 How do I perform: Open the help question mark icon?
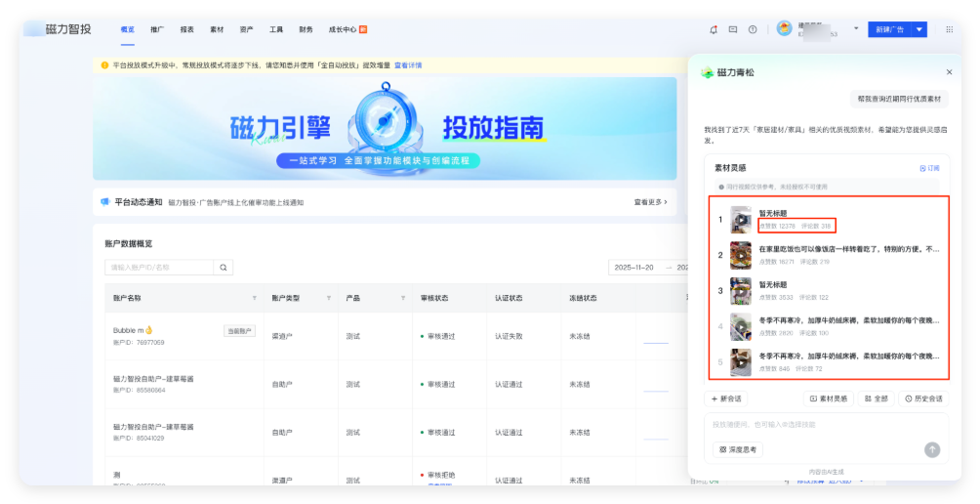(753, 29)
